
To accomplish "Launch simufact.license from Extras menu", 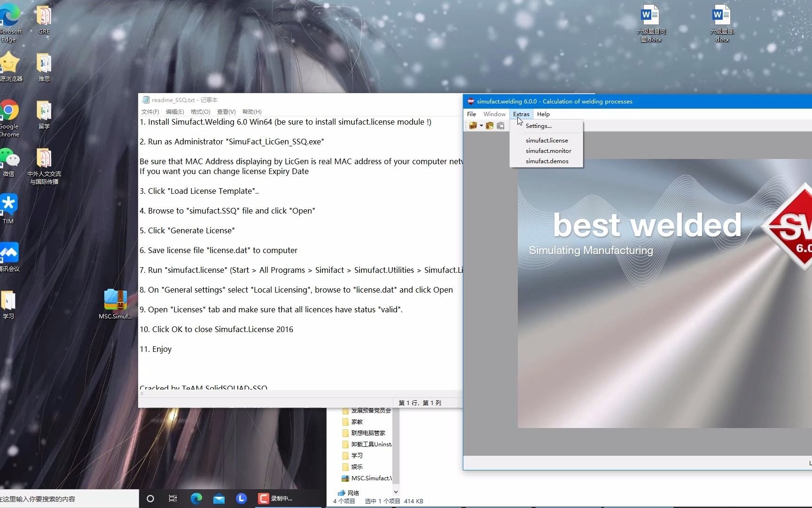I will (547, 140).
